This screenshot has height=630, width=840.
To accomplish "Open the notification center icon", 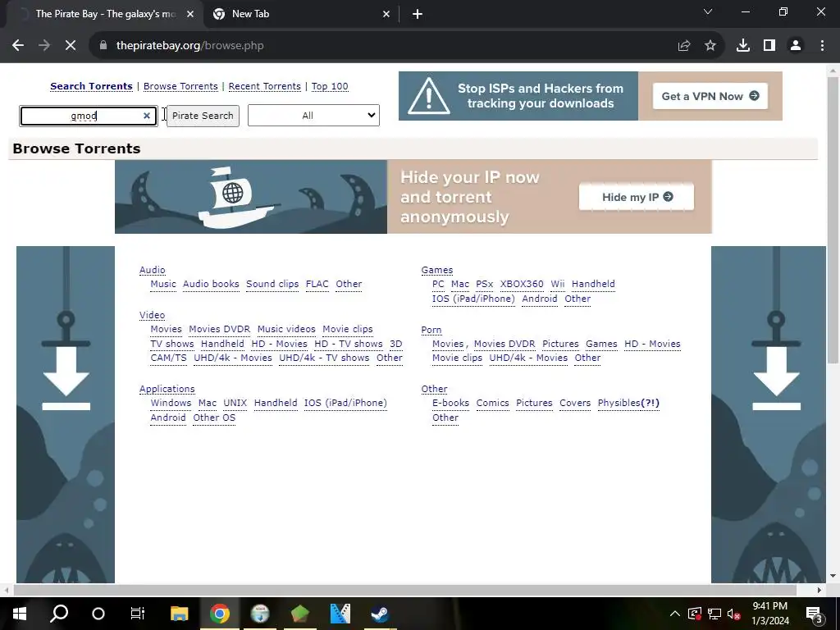I will point(815,614).
